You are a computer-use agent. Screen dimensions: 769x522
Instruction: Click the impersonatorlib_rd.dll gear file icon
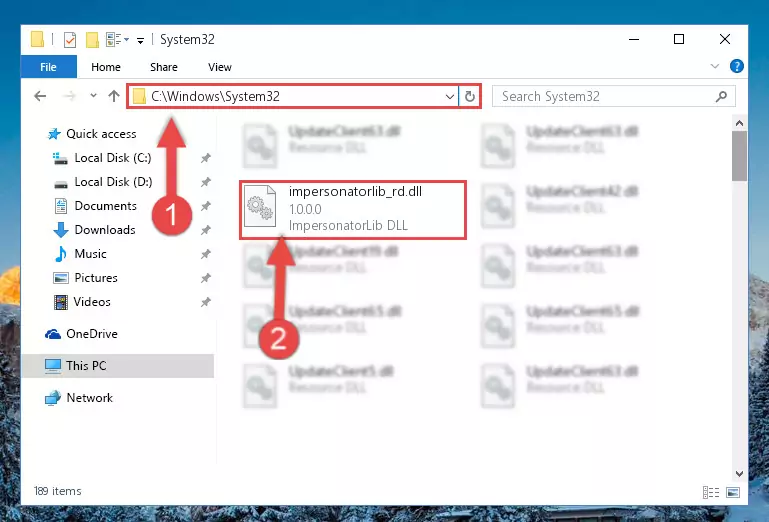(x=260, y=206)
